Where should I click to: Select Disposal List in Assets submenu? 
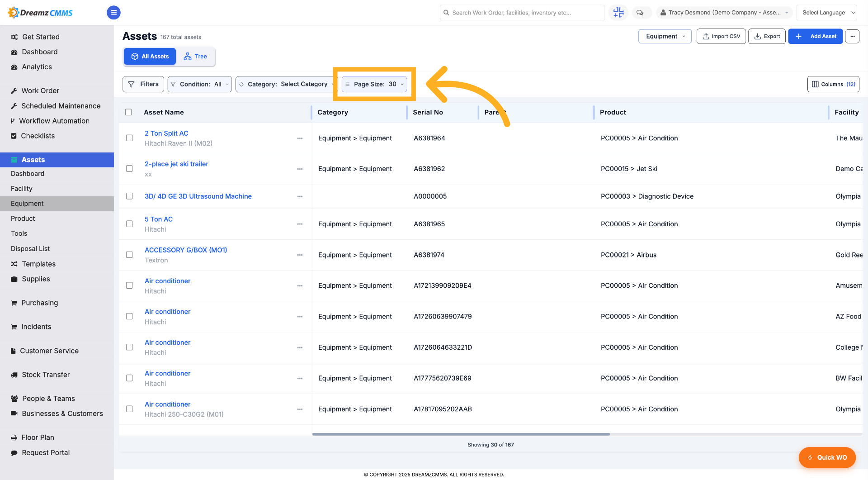click(30, 249)
